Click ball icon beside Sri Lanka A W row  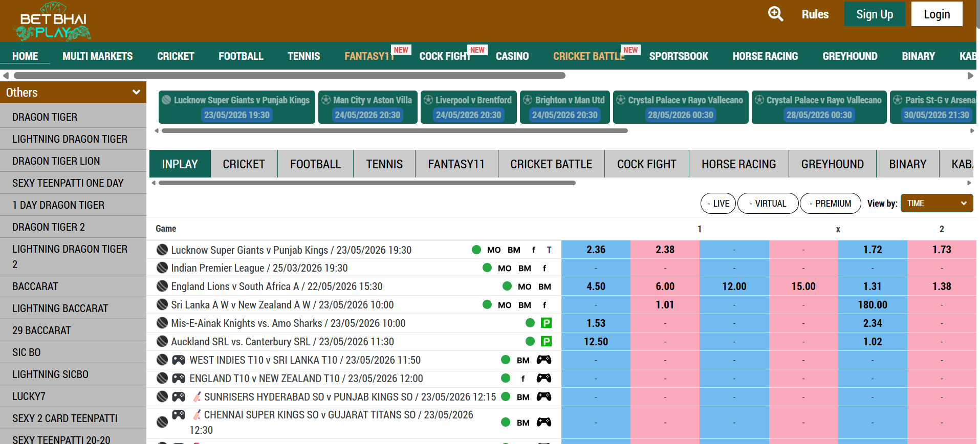162,304
